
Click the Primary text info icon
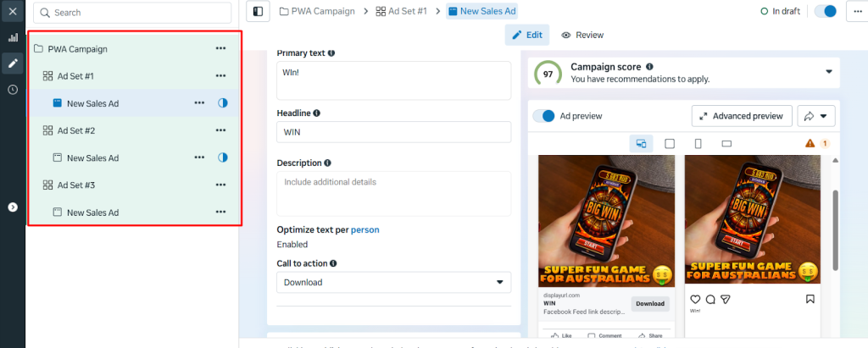(331, 53)
